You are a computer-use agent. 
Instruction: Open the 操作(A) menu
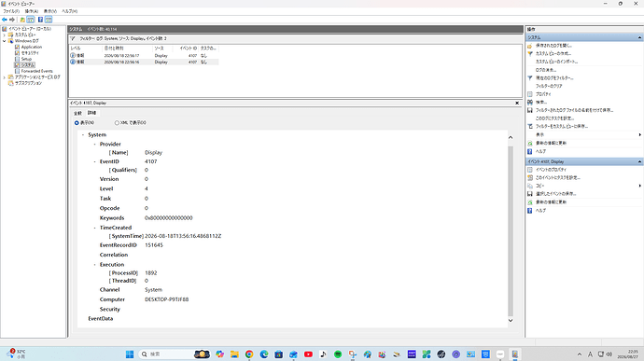31,11
